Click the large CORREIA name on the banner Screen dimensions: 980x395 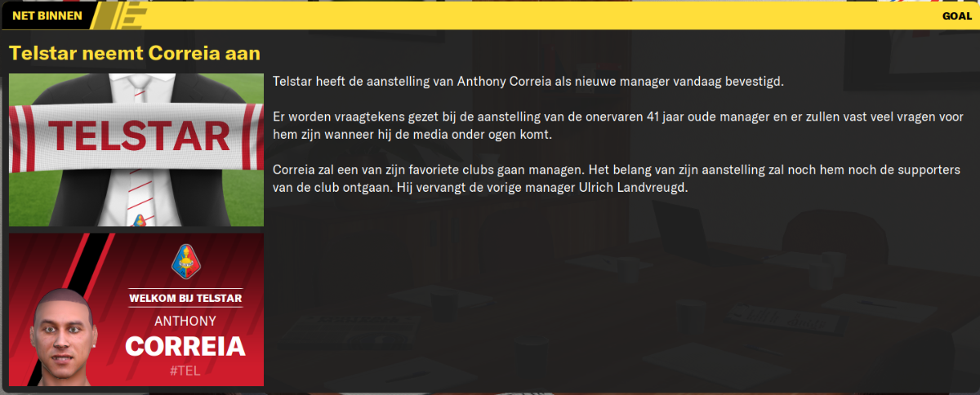pyautogui.click(x=185, y=346)
